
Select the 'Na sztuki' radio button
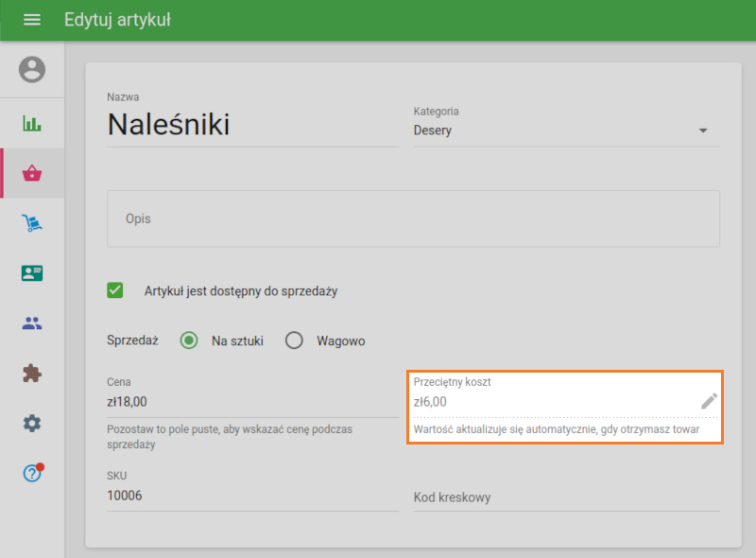(x=189, y=340)
